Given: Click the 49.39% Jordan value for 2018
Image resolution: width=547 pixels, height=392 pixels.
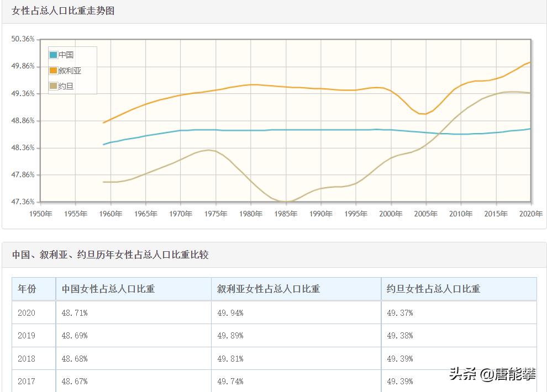Looking at the screenshot, I should pos(399,358).
